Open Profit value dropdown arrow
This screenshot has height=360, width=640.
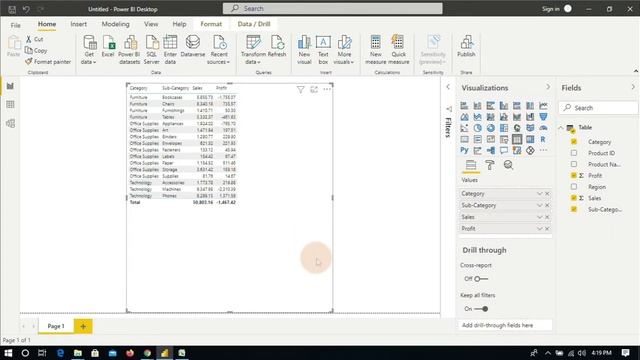(540, 229)
